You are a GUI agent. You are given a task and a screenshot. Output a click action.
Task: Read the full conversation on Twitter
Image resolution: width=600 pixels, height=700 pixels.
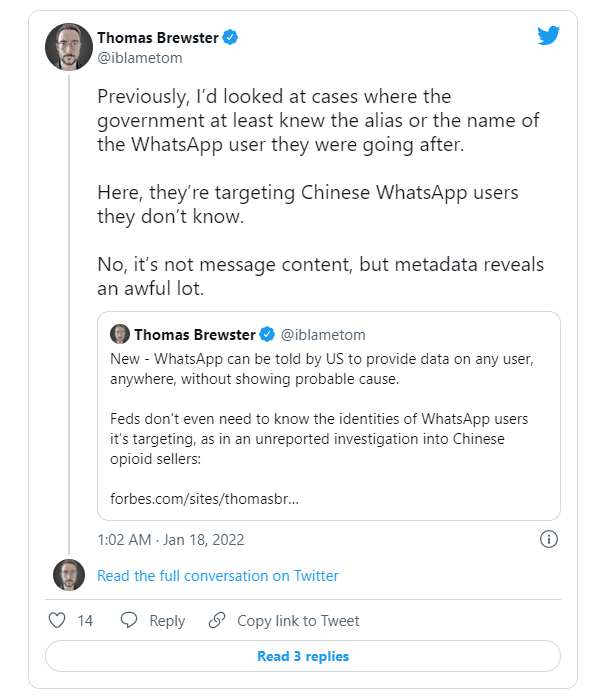tap(218, 576)
